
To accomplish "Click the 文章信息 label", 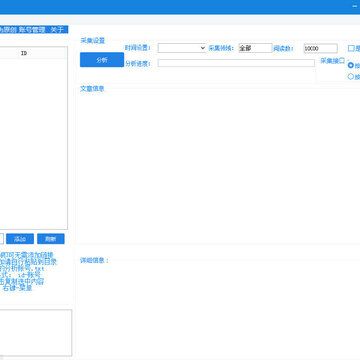I will (x=92, y=89).
